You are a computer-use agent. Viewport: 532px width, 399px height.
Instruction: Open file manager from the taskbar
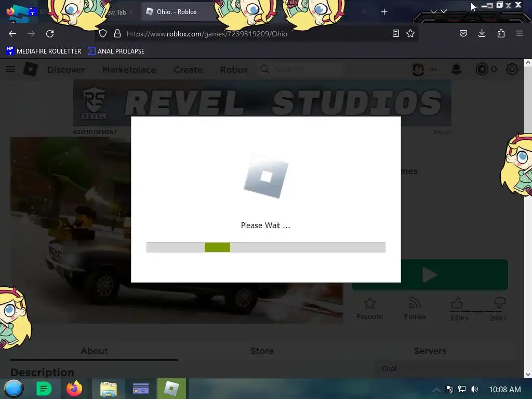pos(108,389)
